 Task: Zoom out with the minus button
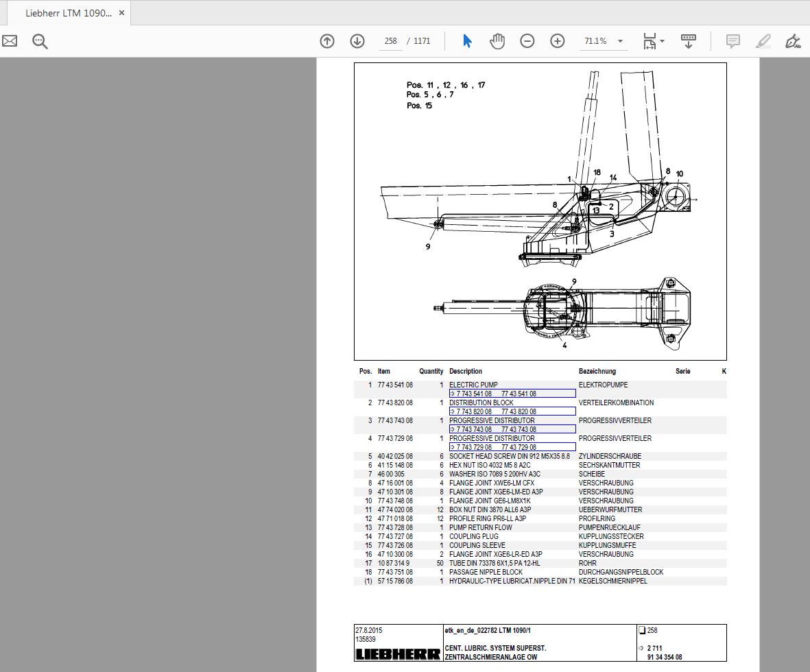(x=527, y=41)
